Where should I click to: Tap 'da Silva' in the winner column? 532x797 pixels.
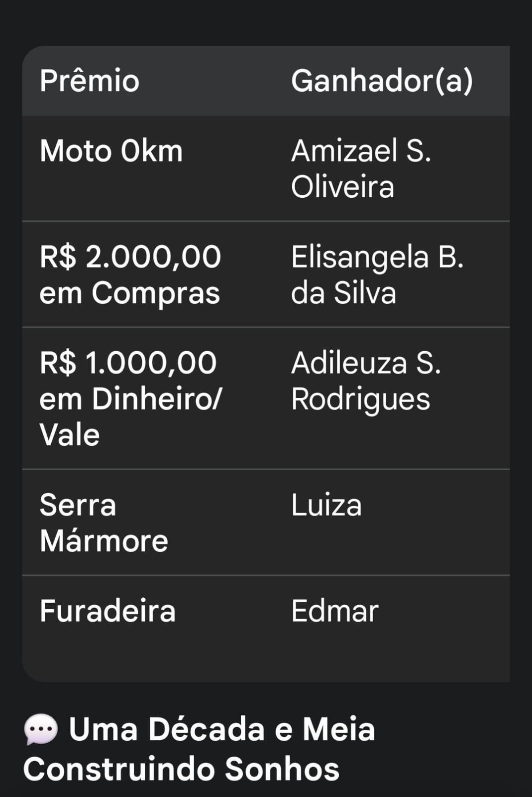343,293
